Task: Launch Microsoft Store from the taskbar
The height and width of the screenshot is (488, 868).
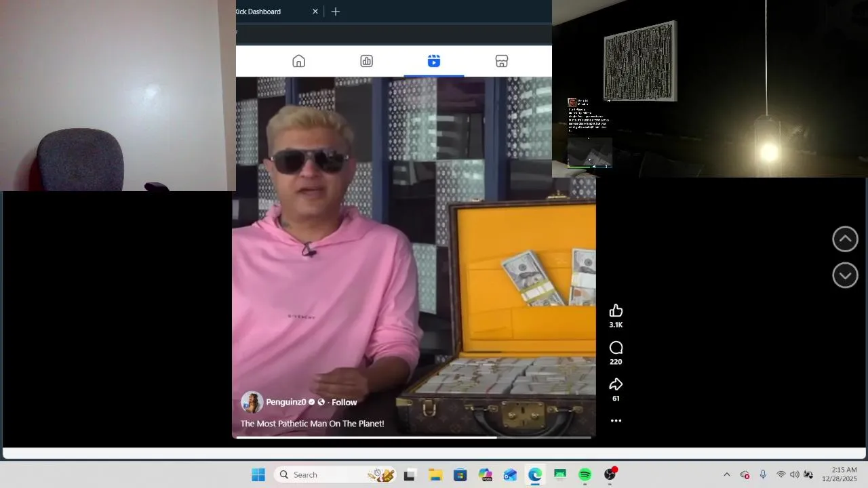Action: (x=460, y=475)
